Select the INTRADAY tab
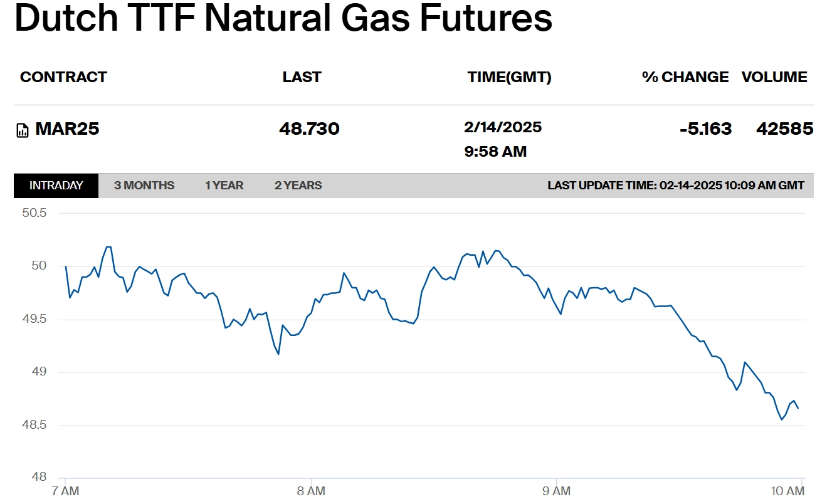The image size is (837, 504). 56,186
